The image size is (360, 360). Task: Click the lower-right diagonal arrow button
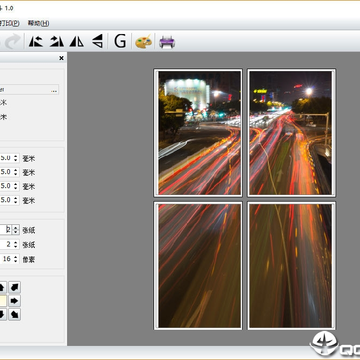tap(14, 314)
